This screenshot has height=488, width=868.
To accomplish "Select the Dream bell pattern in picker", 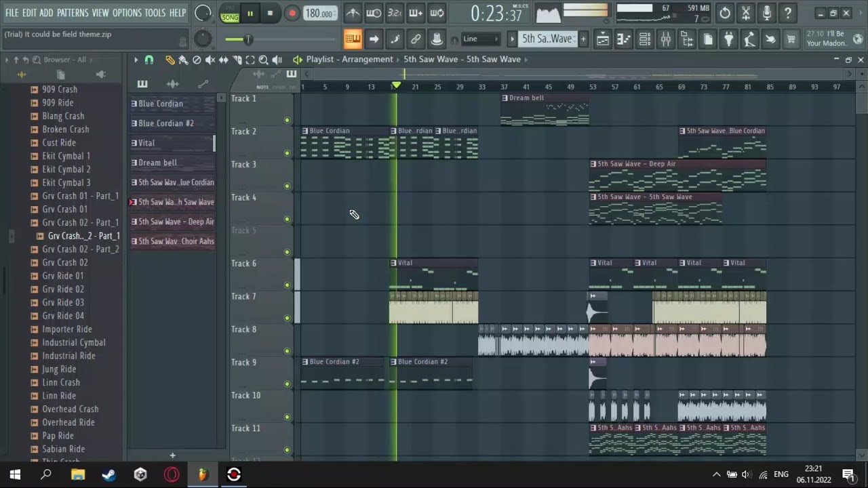I will click(172, 163).
